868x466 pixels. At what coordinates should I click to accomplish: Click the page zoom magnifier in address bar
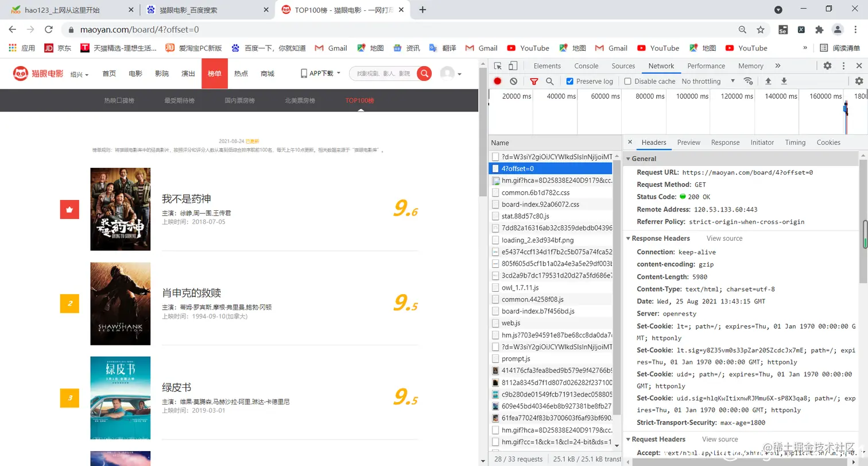(x=743, y=29)
